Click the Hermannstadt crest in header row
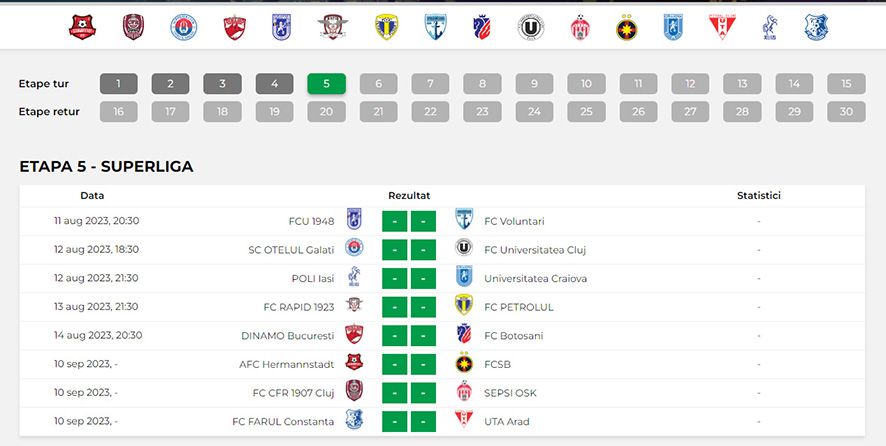This screenshot has height=446, width=886. (x=82, y=27)
